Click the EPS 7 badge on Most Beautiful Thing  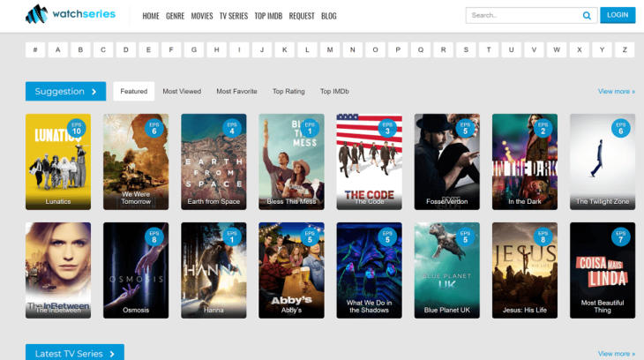click(621, 237)
